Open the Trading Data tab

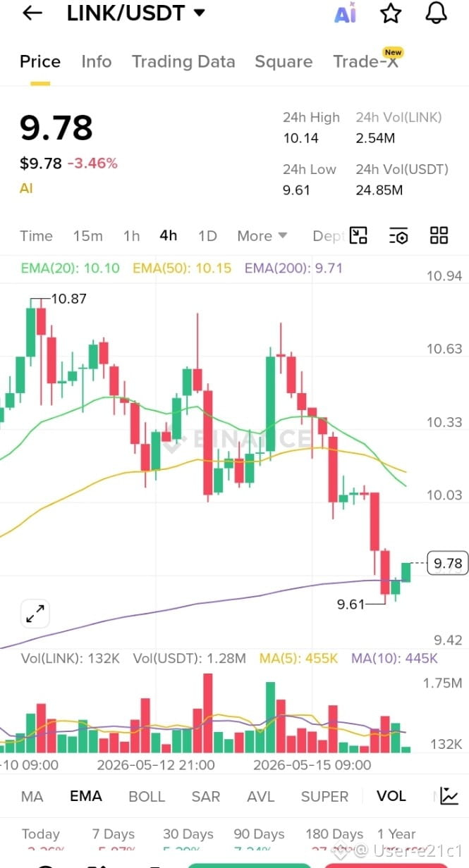(183, 62)
